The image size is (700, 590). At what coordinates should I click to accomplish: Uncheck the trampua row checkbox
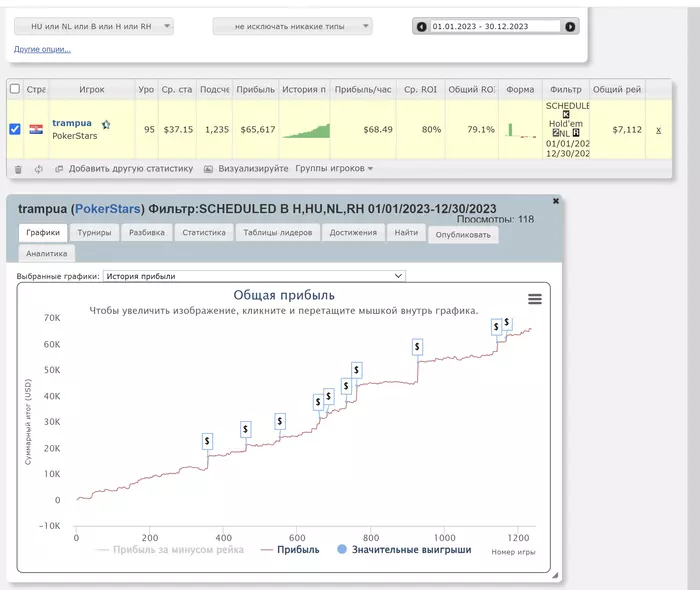point(15,129)
